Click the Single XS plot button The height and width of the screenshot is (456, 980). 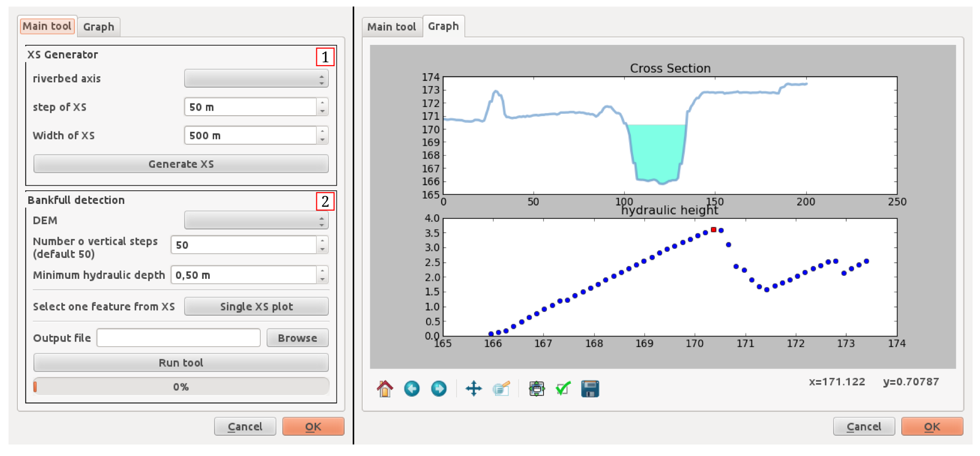256,306
